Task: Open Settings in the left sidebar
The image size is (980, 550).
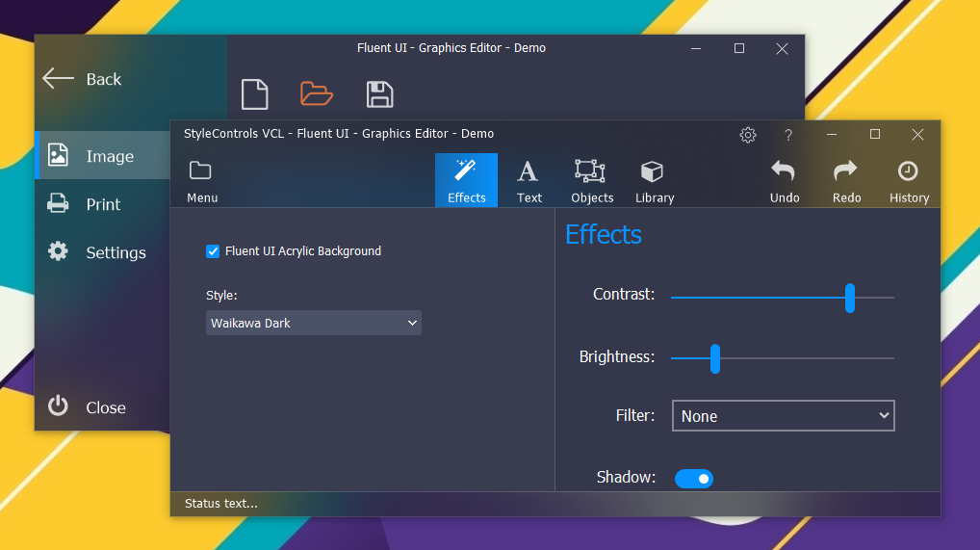Action: tap(103, 252)
